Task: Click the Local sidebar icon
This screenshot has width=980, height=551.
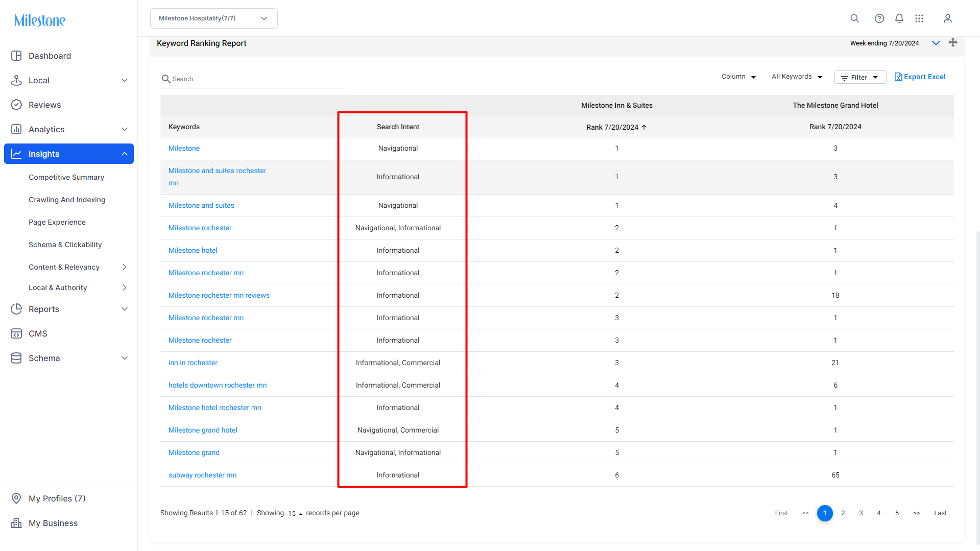Action: click(16, 80)
